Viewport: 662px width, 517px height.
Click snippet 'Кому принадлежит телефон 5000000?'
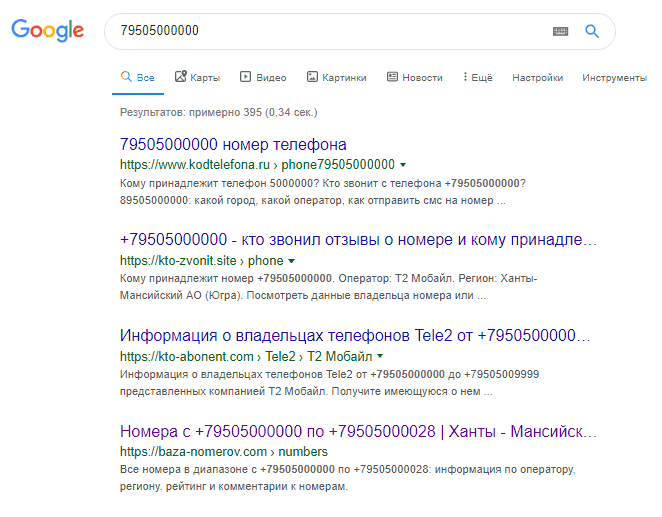click(x=323, y=192)
